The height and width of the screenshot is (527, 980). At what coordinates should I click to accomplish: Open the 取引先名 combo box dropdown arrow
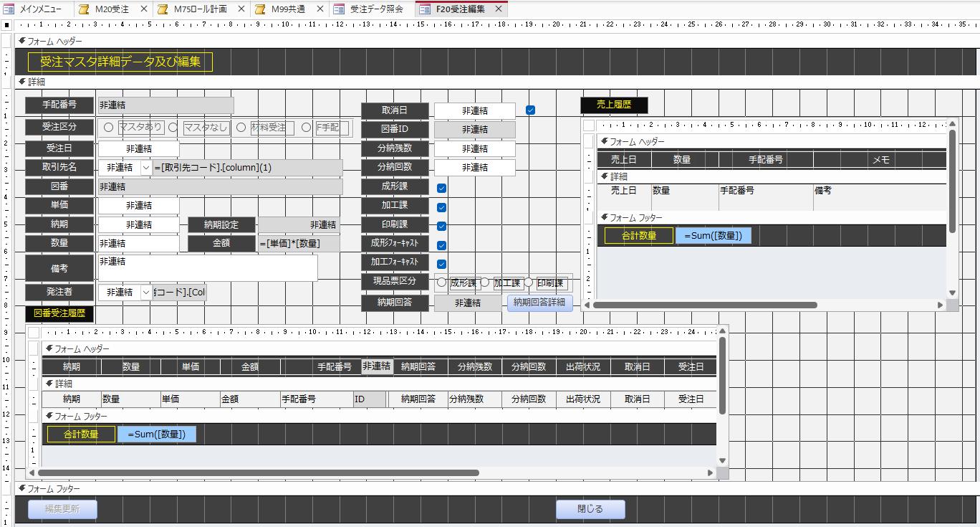[x=146, y=167]
